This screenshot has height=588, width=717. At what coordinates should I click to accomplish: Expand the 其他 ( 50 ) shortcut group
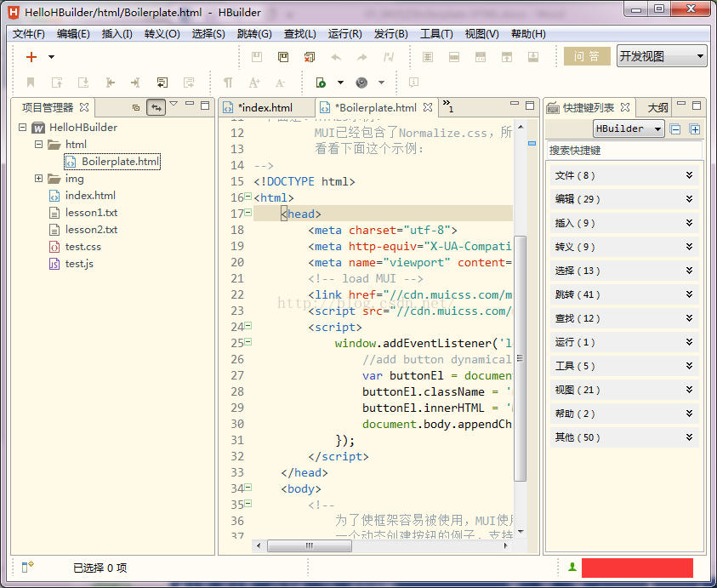pos(624,437)
